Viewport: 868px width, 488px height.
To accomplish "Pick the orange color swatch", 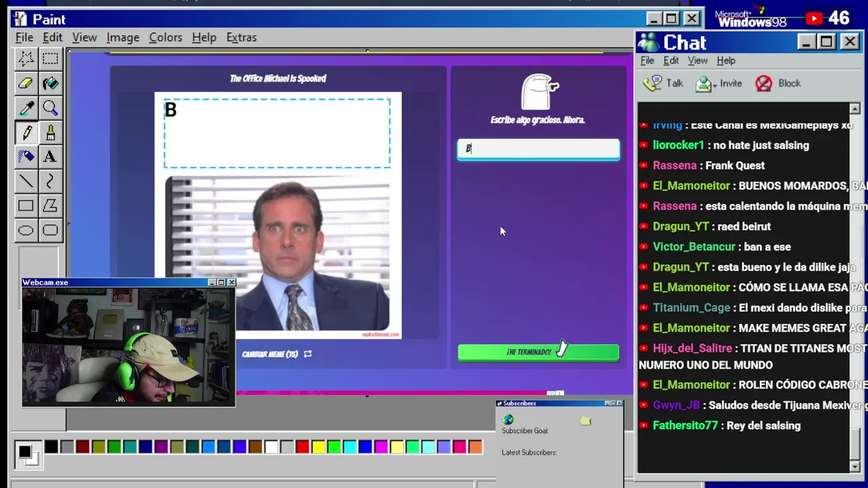I will click(x=475, y=447).
